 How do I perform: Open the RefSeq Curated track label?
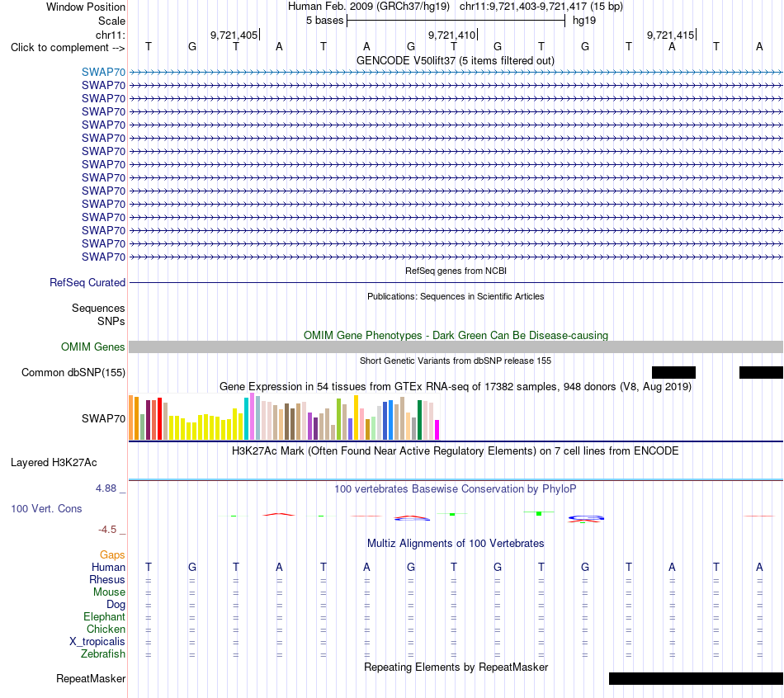(87, 282)
